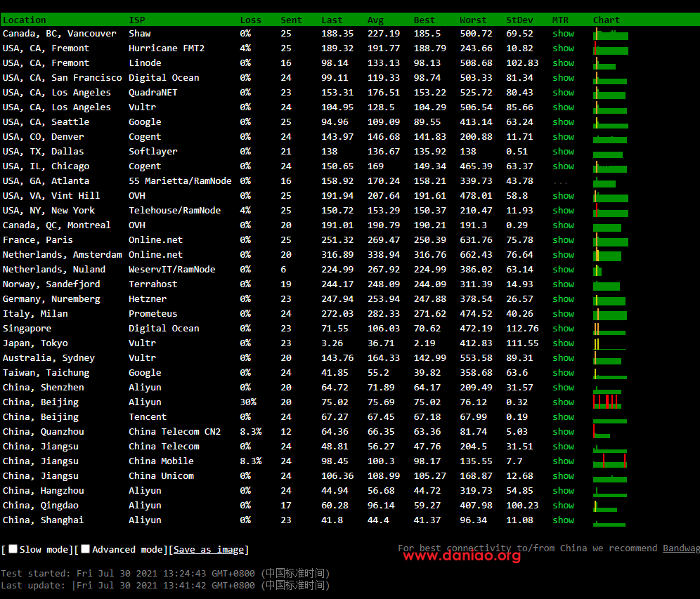Click the Worst column header
The image size is (700, 599).
click(473, 20)
